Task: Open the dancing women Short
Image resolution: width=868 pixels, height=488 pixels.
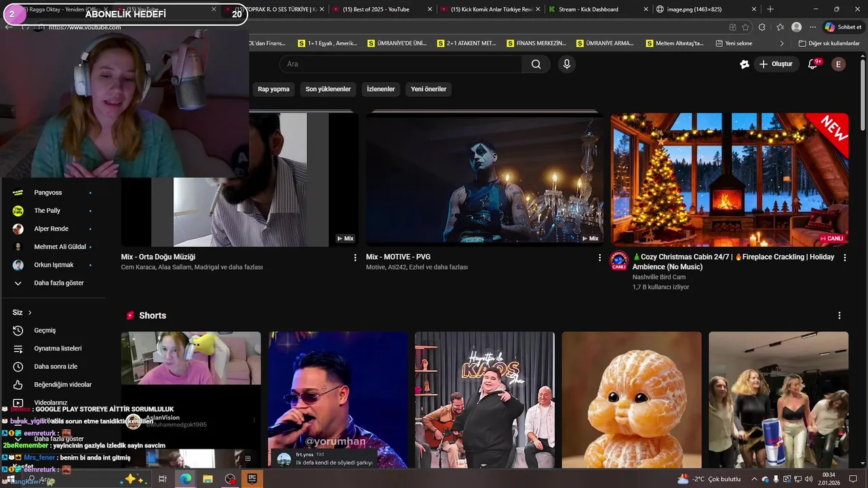Action: 778,400
